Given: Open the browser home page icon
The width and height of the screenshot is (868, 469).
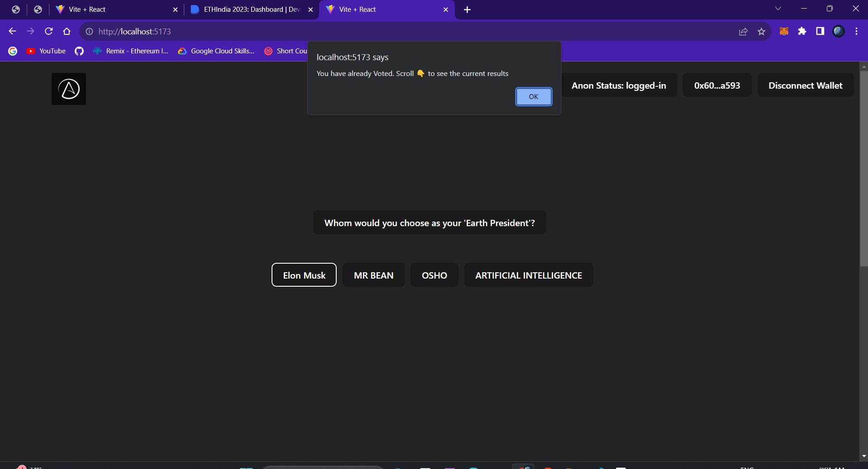Looking at the screenshot, I should click(x=67, y=31).
